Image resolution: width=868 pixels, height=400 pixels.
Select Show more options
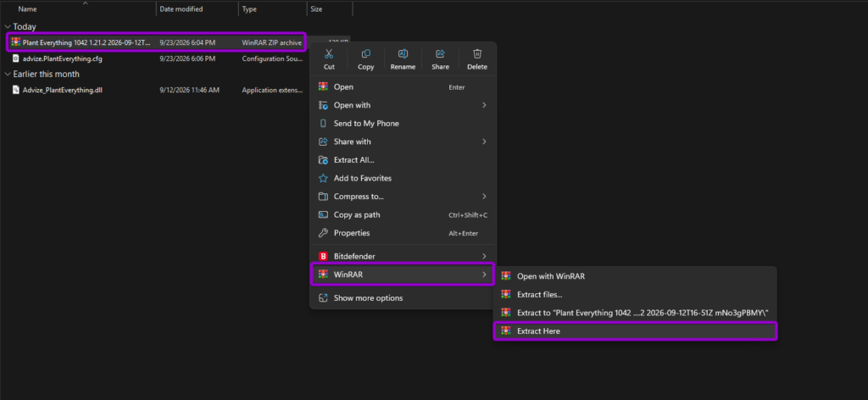tap(403, 297)
